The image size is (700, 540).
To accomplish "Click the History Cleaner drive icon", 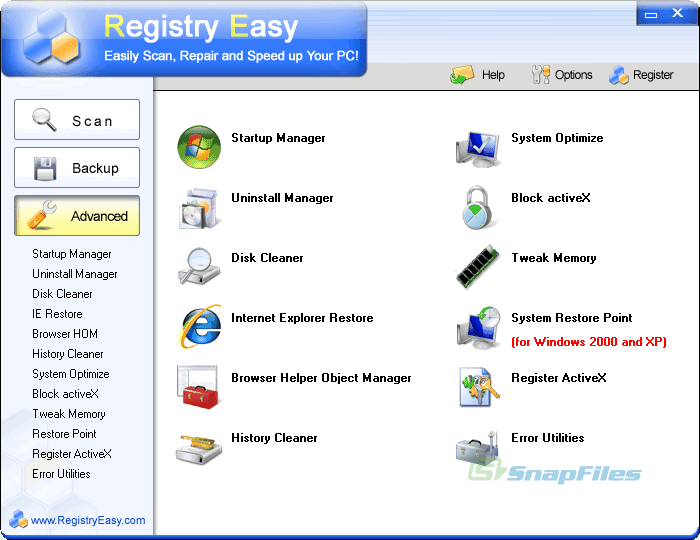I will [199, 449].
